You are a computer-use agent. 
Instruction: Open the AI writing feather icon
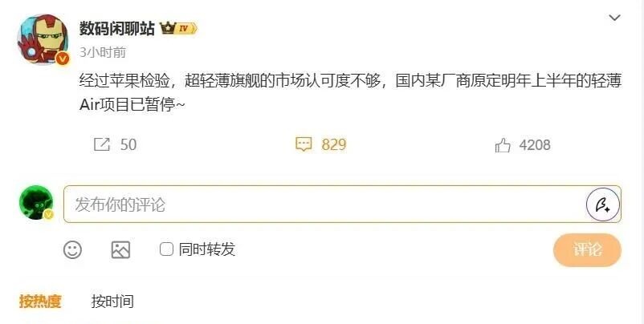603,205
